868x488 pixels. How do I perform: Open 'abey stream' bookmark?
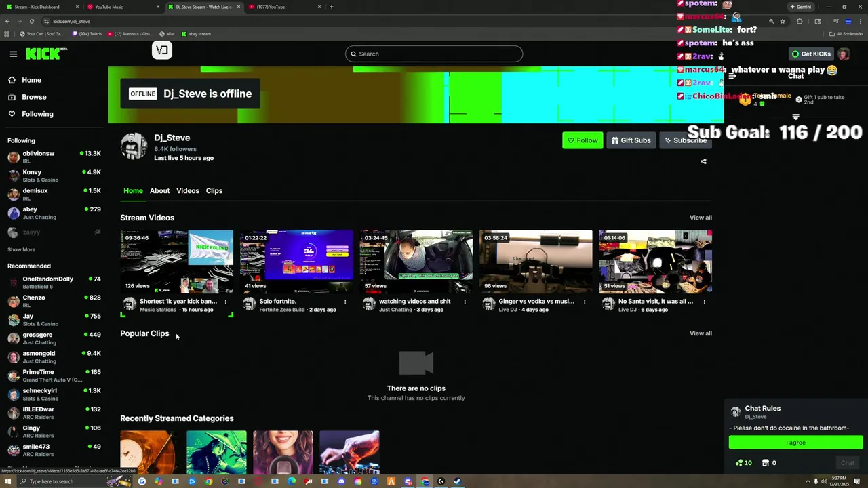[195, 34]
